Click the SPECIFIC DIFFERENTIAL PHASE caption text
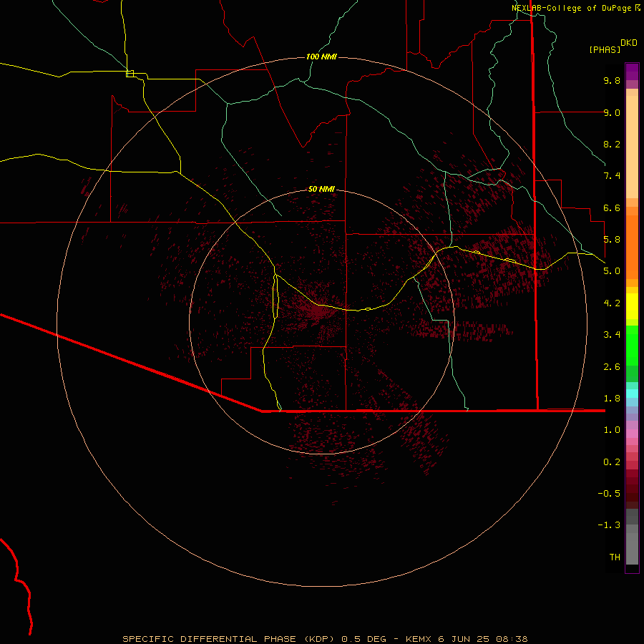This screenshot has height=644, width=644. point(209,639)
